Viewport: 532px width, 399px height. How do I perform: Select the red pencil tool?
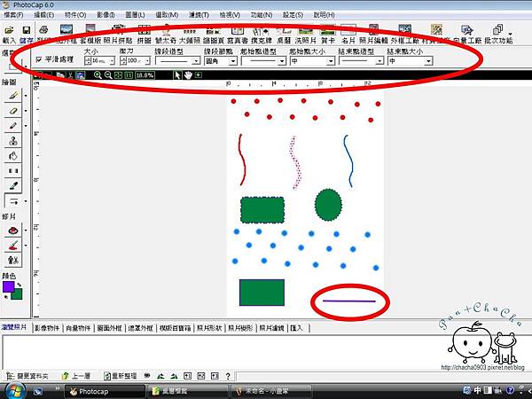(x=13, y=126)
